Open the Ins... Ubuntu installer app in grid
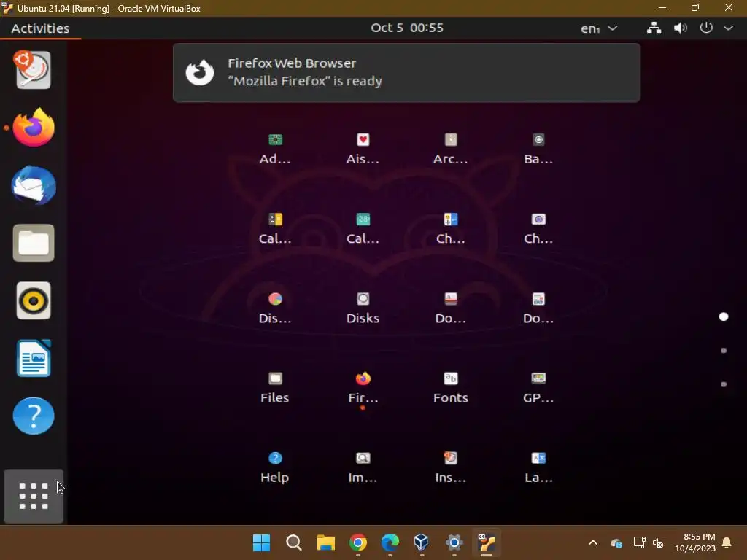 (x=450, y=467)
